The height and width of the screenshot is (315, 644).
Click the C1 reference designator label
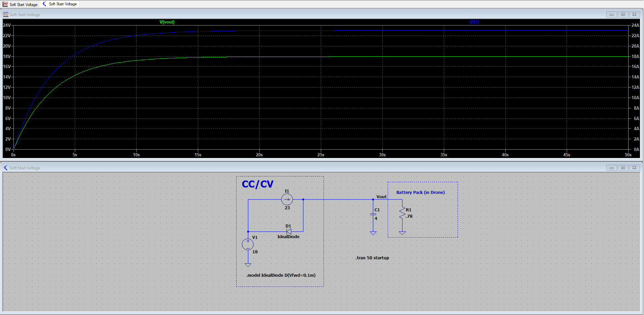(377, 210)
